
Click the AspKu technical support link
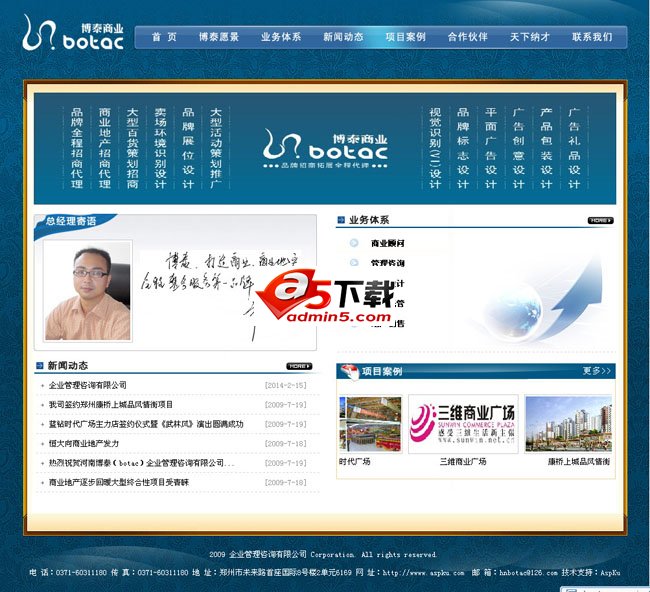click(x=610, y=573)
